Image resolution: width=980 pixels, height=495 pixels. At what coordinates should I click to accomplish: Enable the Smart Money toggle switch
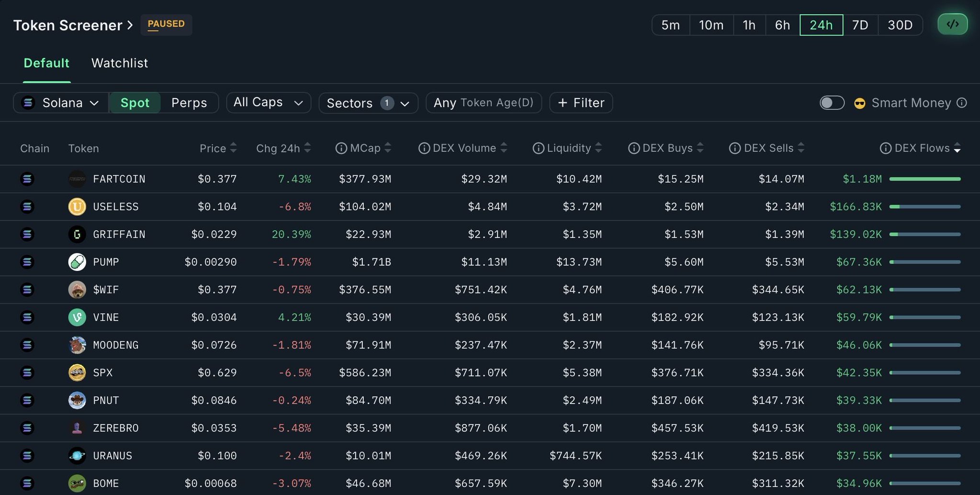pyautogui.click(x=832, y=103)
